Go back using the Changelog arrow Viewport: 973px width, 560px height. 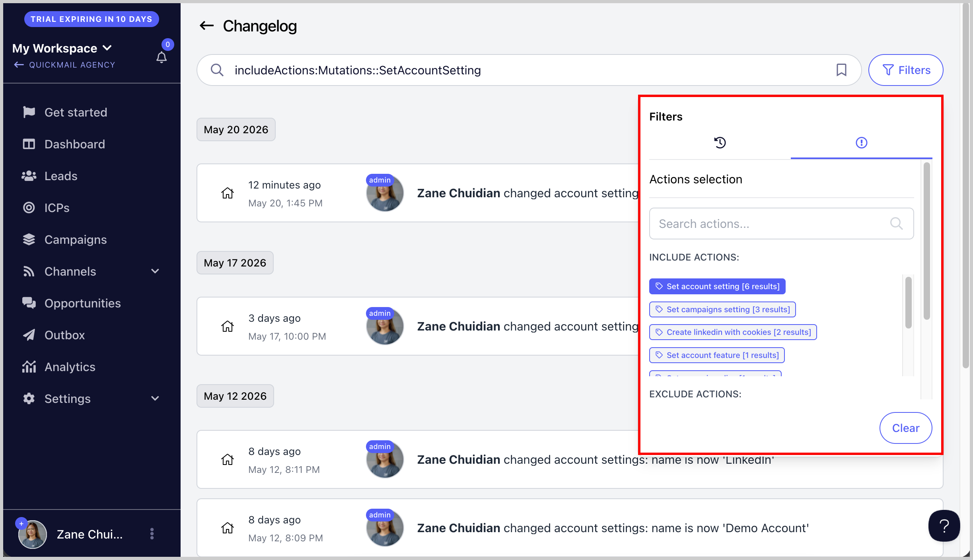(x=206, y=26)
